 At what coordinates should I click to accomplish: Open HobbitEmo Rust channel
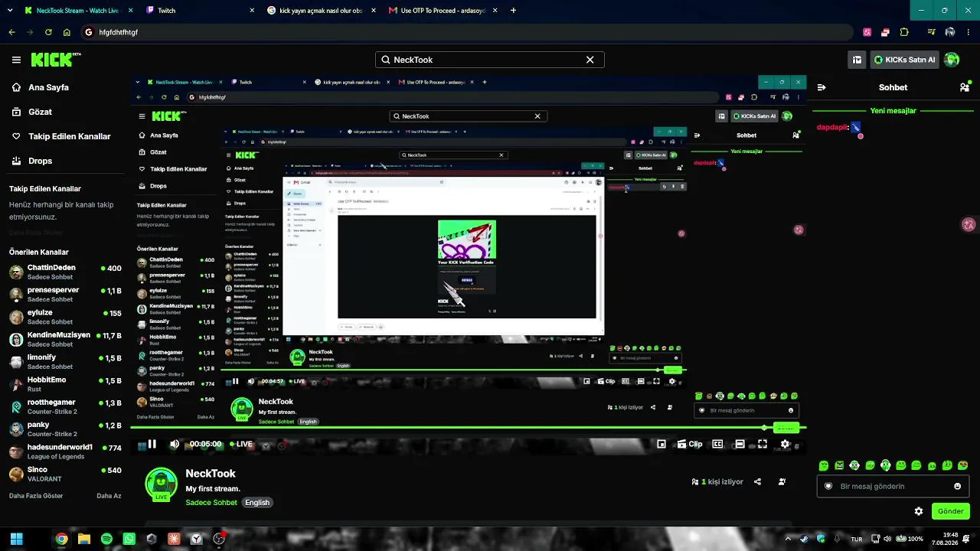pos(65,383)
